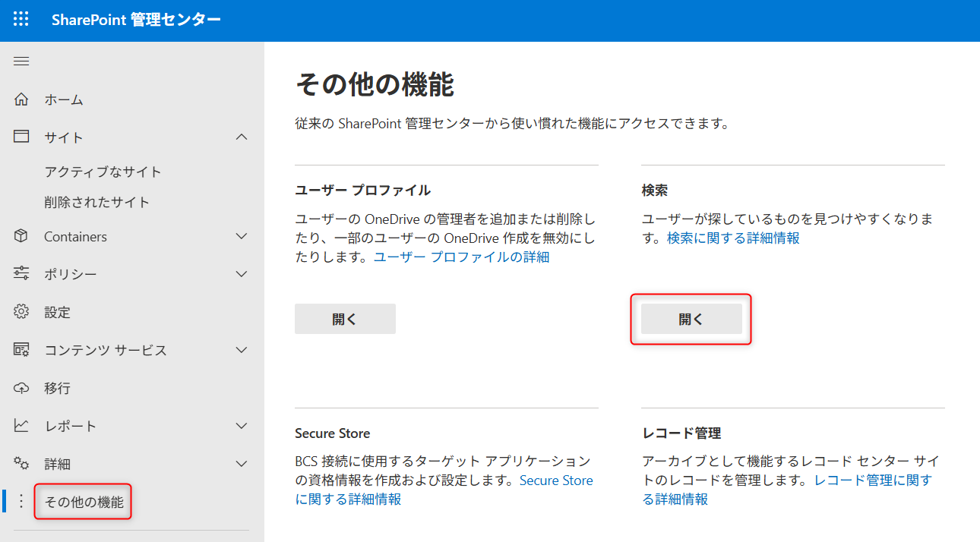Image resolution: width=980 pixels, height=542 pixels.
Task: Click the Content services icon
Action: tap(21, 350)
